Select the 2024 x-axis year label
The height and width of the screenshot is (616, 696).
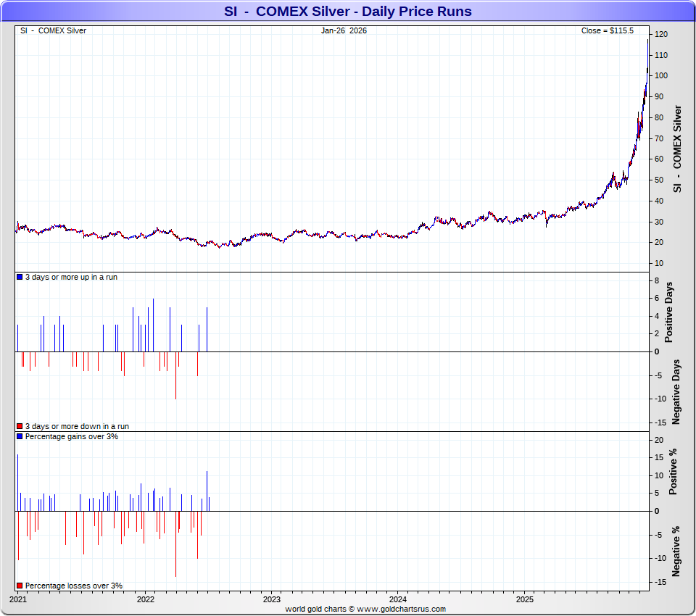(398, 599)
